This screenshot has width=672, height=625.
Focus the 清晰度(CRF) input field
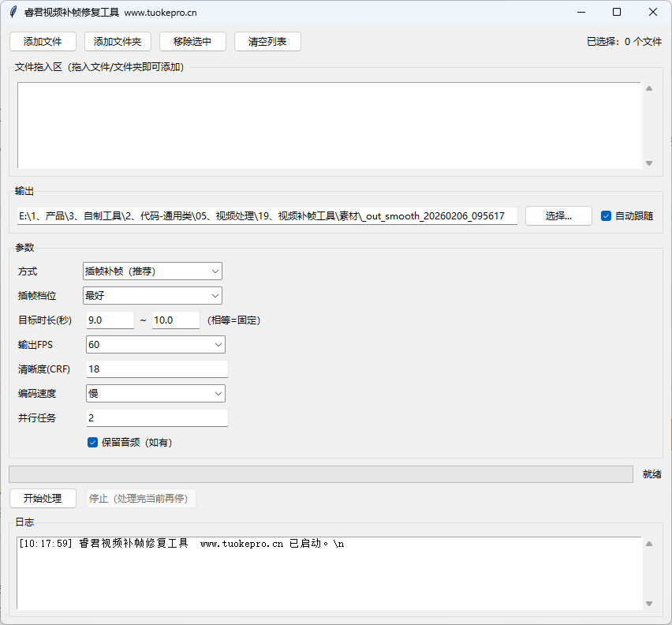155,369
